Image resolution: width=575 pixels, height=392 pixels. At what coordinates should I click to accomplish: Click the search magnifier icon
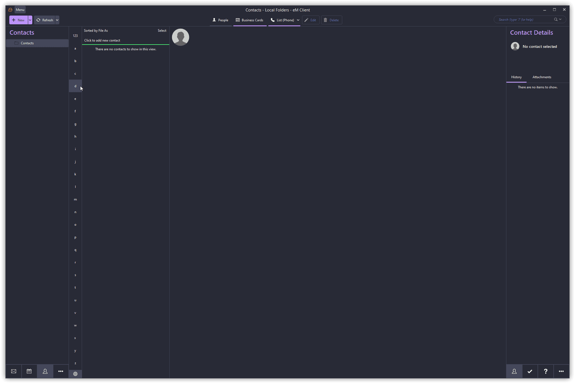556,20
